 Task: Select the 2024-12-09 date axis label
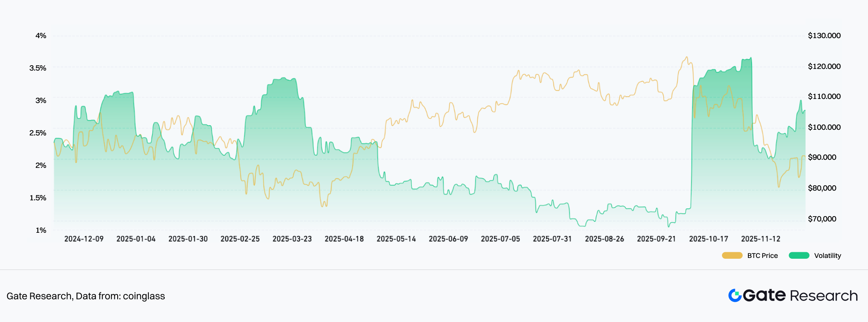tap(84, 239)
